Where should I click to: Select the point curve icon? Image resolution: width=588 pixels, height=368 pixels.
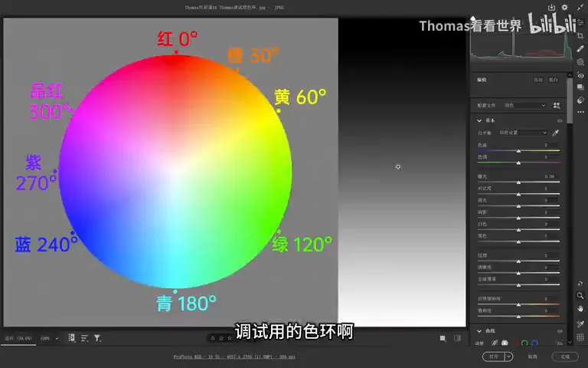[x=505, y=343]
